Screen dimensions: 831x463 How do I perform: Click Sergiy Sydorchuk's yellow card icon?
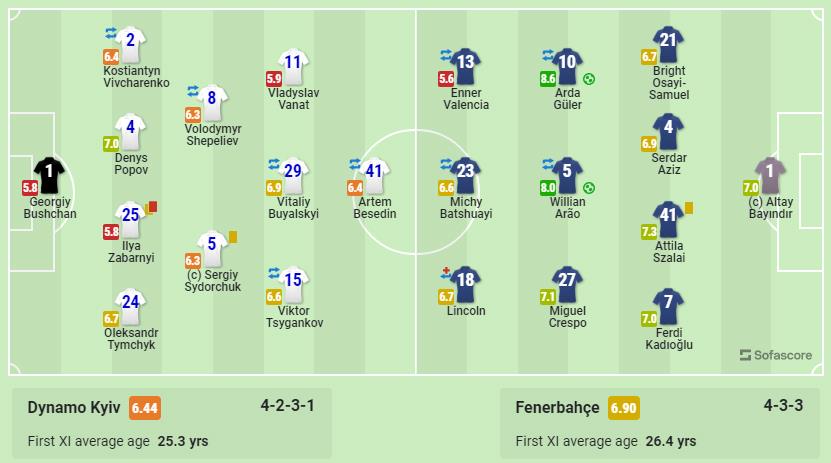[232, 237]
